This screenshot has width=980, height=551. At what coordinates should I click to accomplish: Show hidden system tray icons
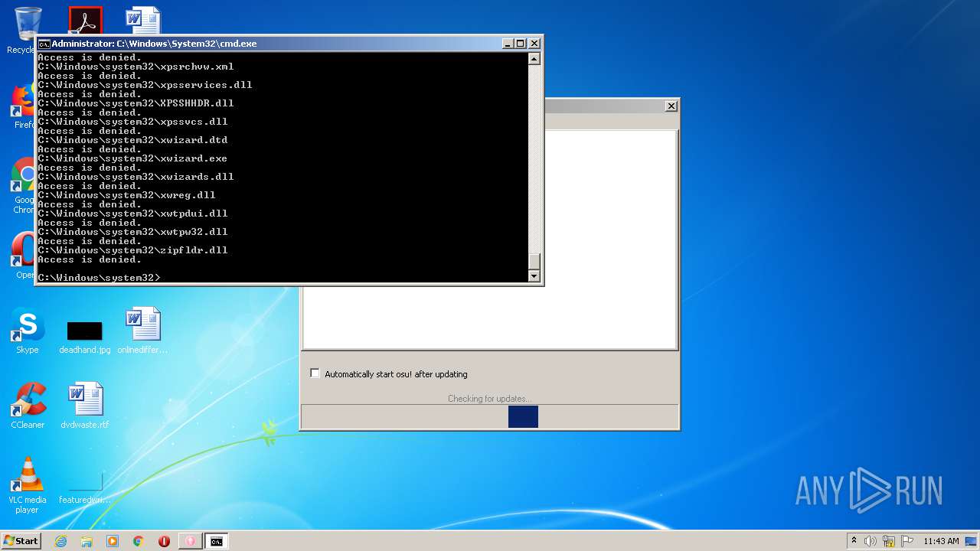[x=854, y=540]
